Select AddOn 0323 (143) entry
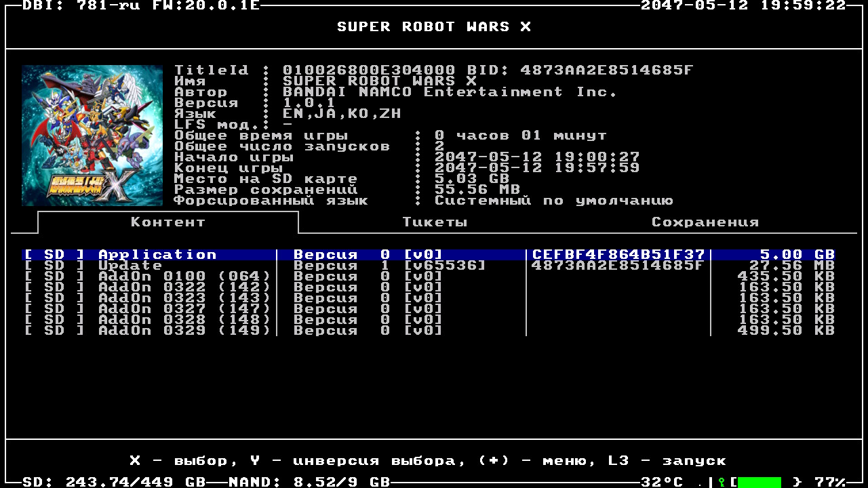868x488 pixels. [183, 298]
